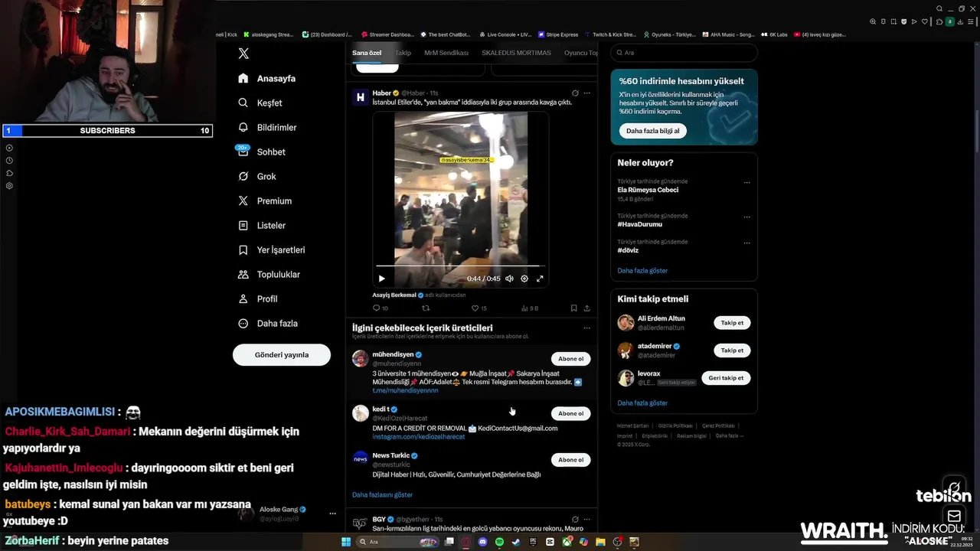Click Windows taskbar search box
The width and height of the screenshot is (980, 551).
coord(397,542)
